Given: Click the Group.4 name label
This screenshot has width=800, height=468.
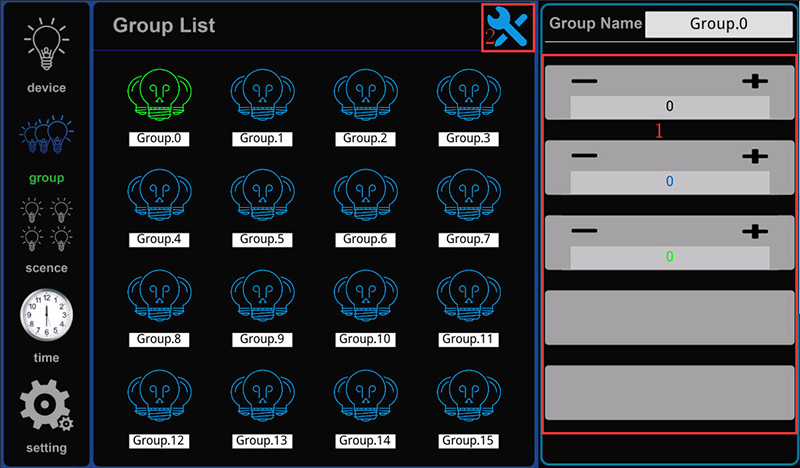Looking at the screenshot, I should point(159,239).
